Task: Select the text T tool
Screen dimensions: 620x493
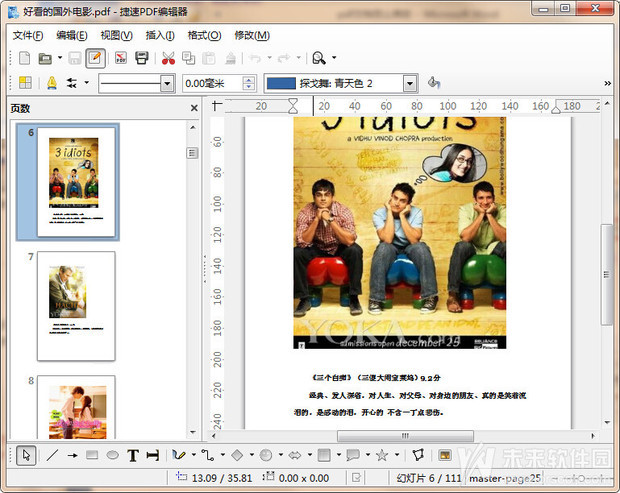Action: 133,455
